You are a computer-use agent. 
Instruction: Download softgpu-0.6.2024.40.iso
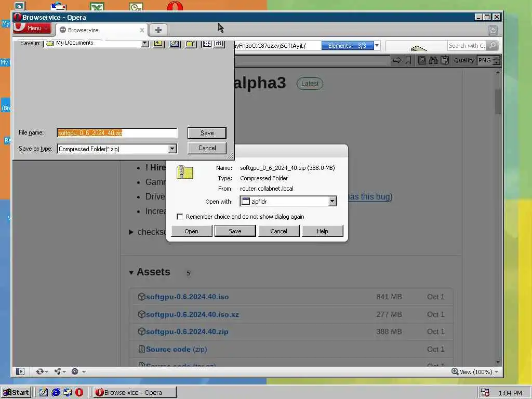187,297
